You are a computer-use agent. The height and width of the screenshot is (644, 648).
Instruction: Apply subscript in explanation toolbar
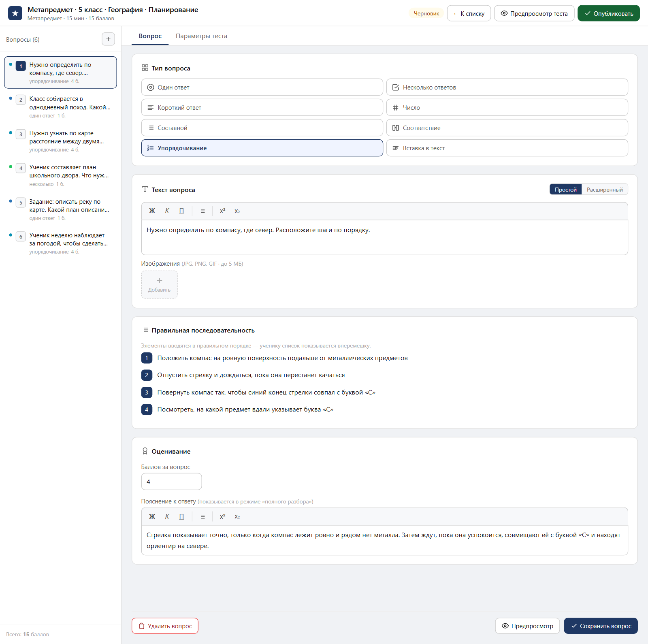click(x=237, y=516)
